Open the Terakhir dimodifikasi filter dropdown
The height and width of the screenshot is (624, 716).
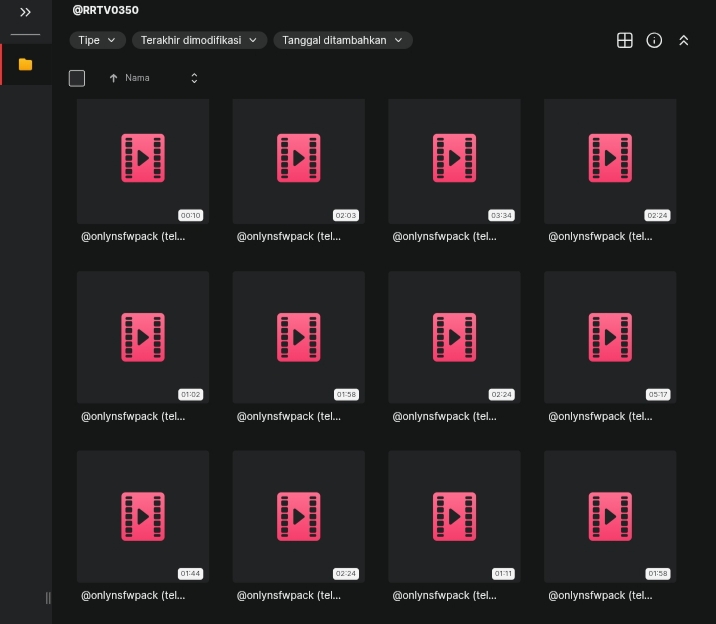click(x=199, y=40)
